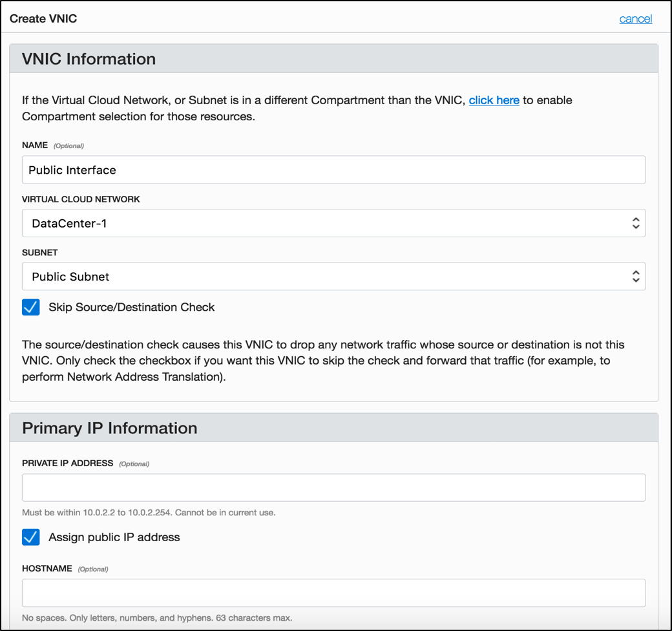Click the NAME field label
This screenshot has width=672, height=631.
point(35,145)
